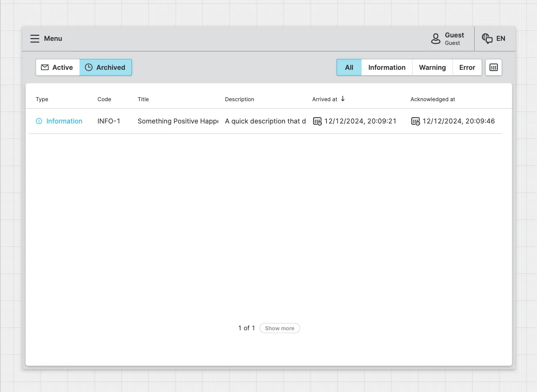Filter by Information type
The width and height of the screenshot is (537, 392).
pos(387,67)
